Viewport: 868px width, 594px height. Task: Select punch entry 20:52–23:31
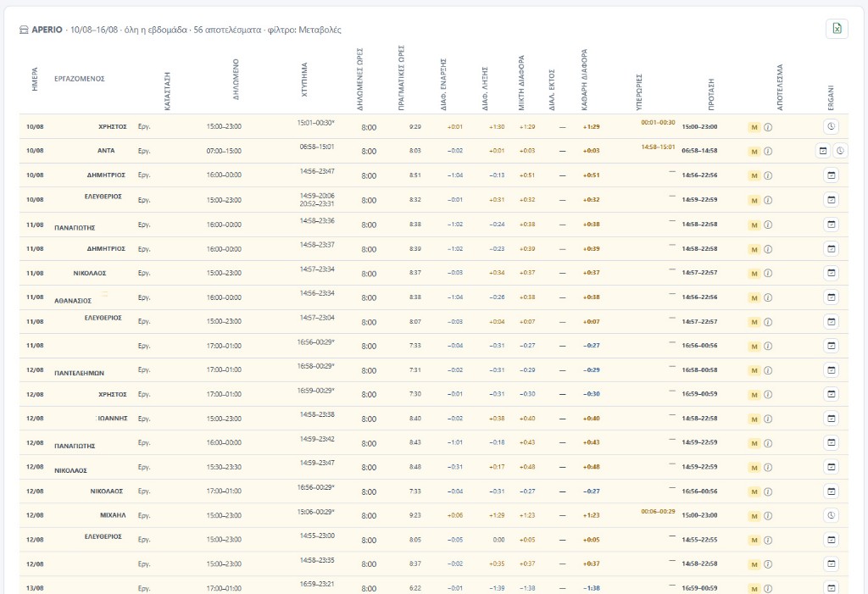[317, 203]
